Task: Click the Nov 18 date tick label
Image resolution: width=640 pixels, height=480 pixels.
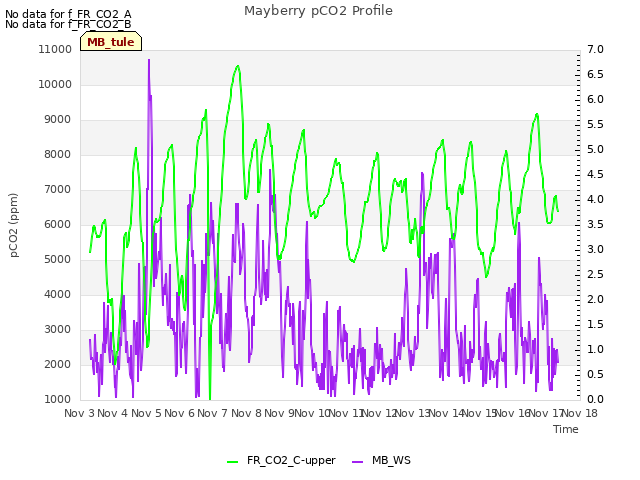Action: [x=580, y=413]
